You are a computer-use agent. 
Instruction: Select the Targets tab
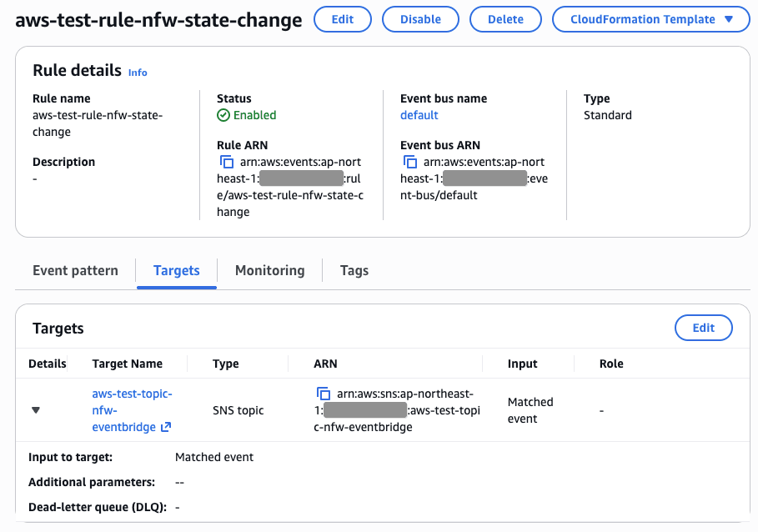177,270
